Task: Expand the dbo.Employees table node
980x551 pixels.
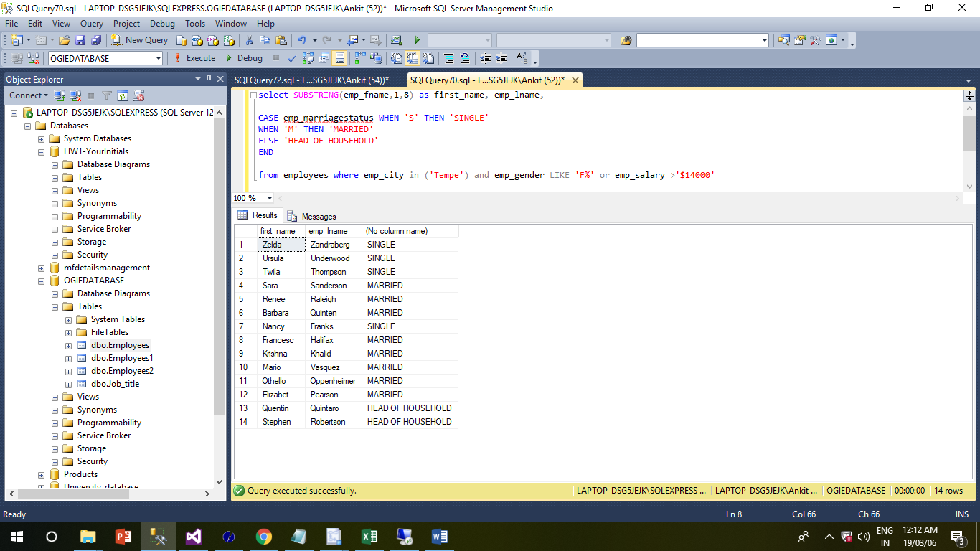Action: coord(69,345)
